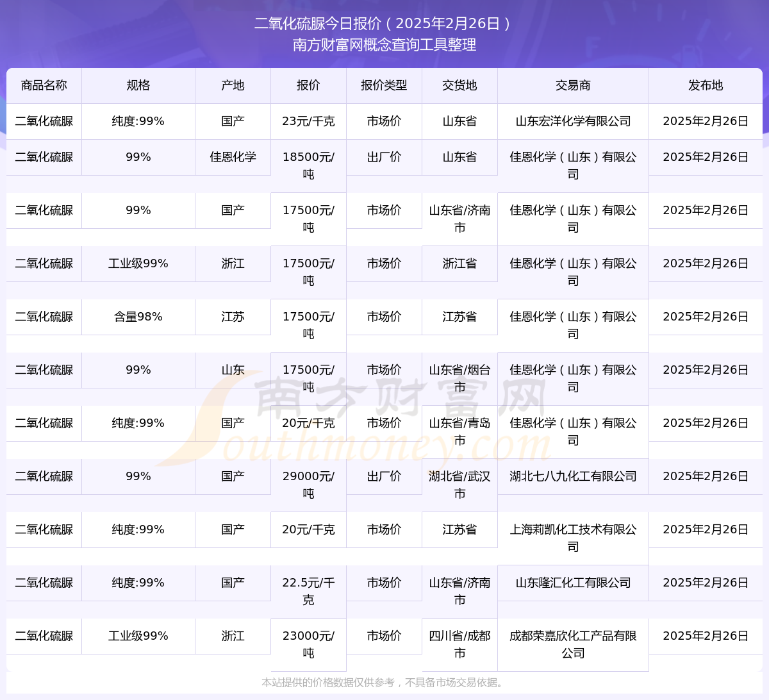Click delivery cell 湖北省/武汉市

459,485
